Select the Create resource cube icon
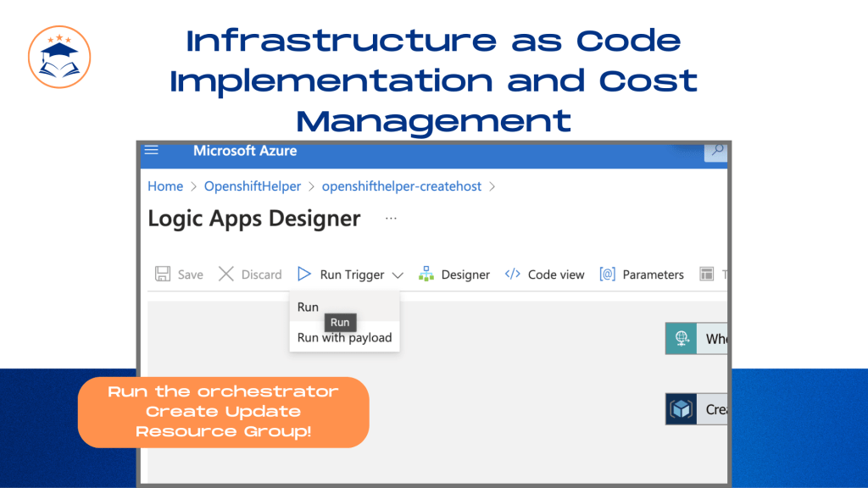868x488 pixels. click(x=681, y=409)
